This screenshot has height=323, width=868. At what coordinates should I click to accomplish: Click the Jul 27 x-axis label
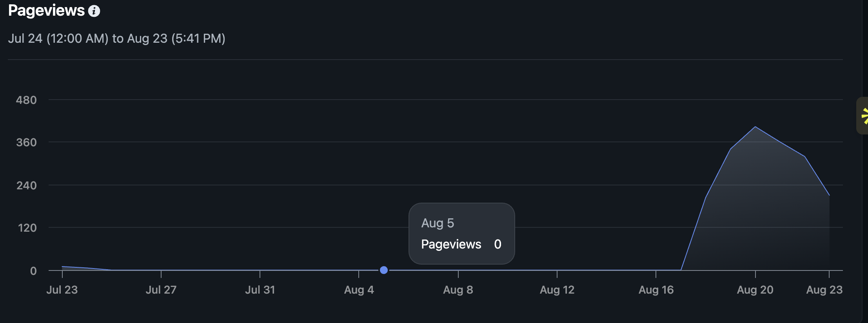click(161, 290)
